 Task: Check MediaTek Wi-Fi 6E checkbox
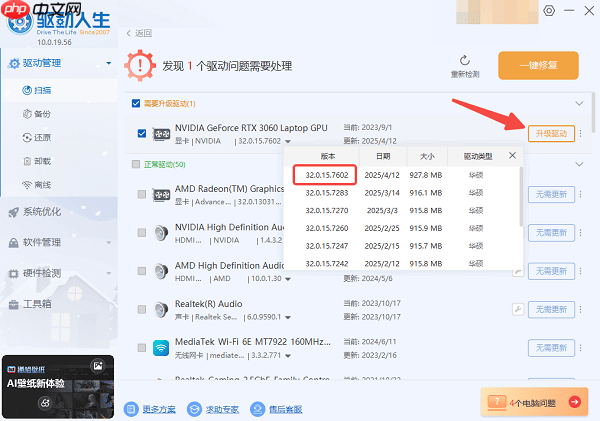pyautogui.click(x=142, y=348)
